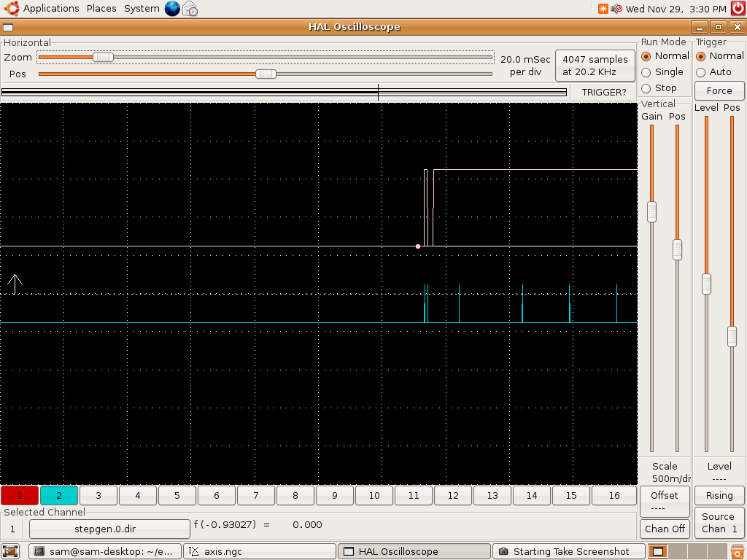The height and width of the screenshot is (560, 747).
Task: Click the update notifier tray icon
Action: click(603, 9)
